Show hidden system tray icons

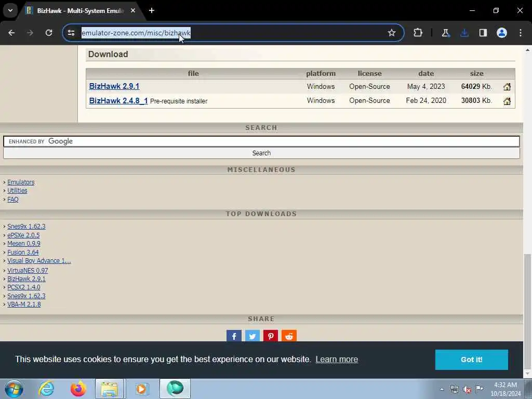click(442, 389)
